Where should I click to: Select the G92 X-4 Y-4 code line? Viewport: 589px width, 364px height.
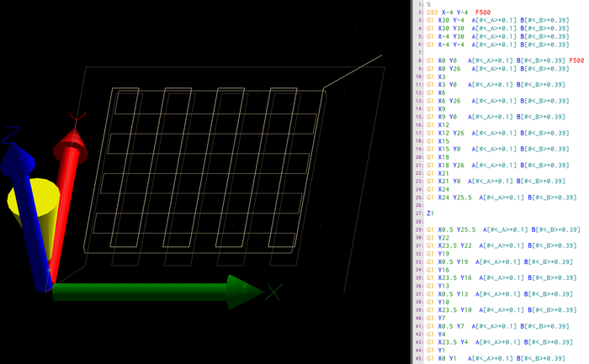point(459,13)
